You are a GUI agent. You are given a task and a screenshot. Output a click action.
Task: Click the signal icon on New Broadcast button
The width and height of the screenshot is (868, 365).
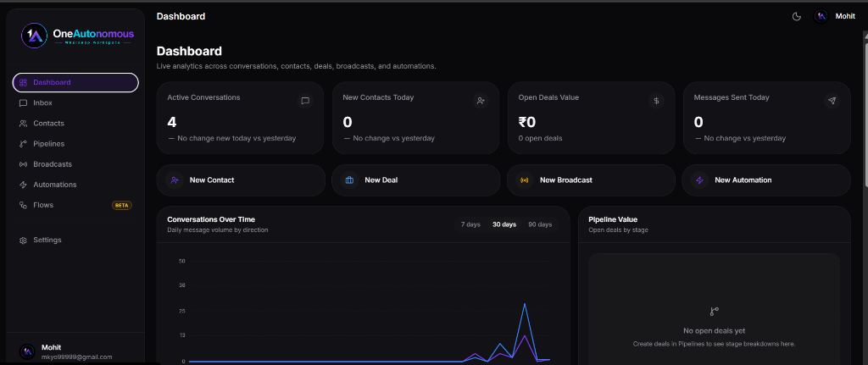(524, 180)
